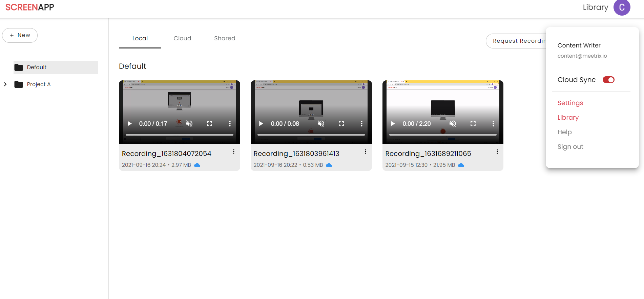Enter fullscreen on the 2:20 recording
This screenshot has height=299, width=644.
click(x=473, y=124)
